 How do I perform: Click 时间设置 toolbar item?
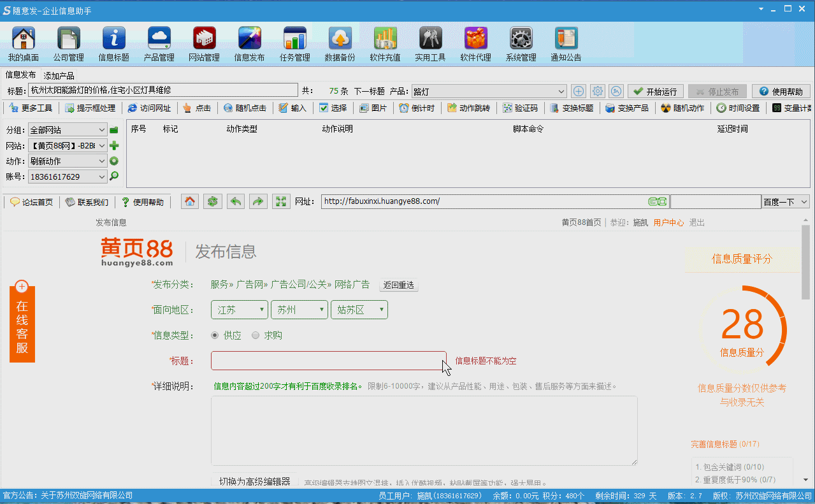click(739, 108)
